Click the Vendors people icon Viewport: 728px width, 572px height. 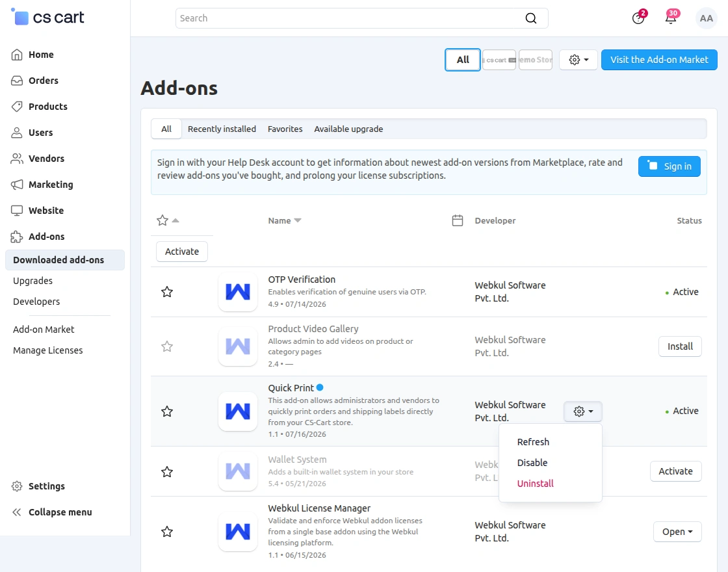click(x=17, y=159)
